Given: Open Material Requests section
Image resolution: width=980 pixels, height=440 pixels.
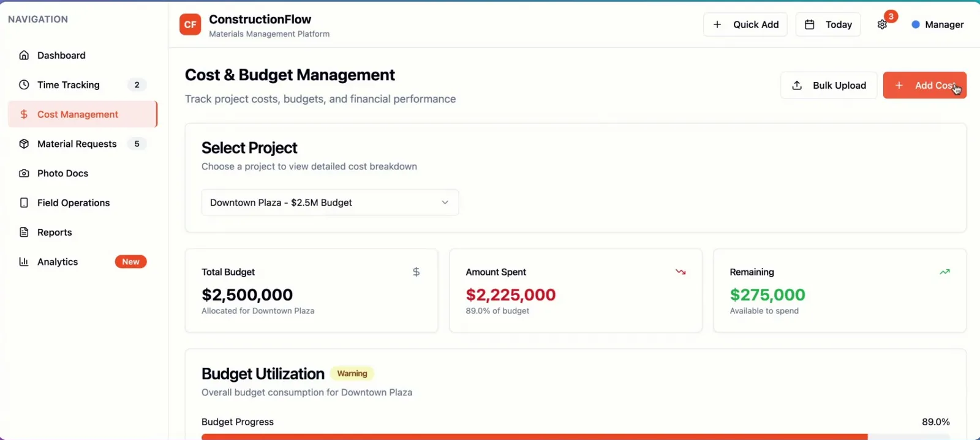Looking at the screenshot, I should pos(83,144).
